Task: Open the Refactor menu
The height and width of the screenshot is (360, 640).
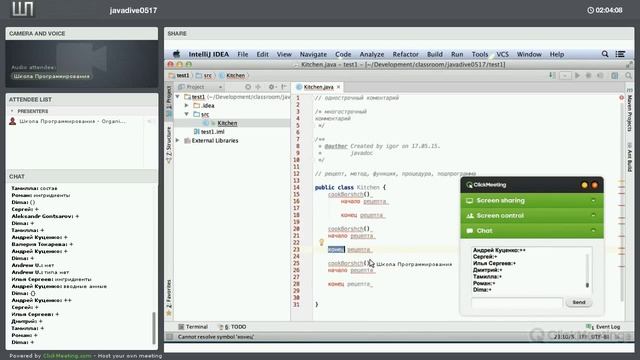Action: pyautogui.click(x=405, y=54)
